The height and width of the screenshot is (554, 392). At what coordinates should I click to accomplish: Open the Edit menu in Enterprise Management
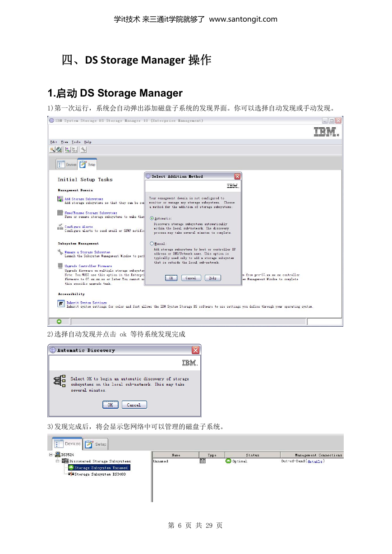click(x=53, y=142)
